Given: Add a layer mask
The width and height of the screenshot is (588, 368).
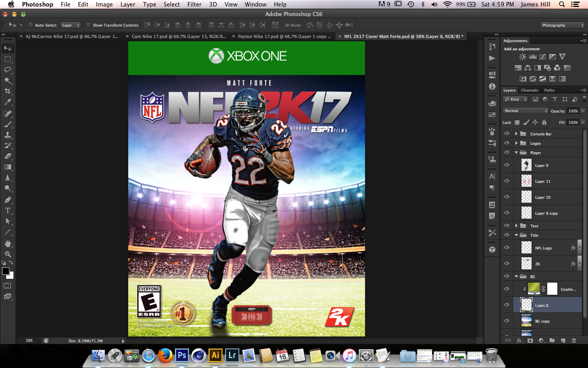Looking at the screenshot, I should point(530,340).
